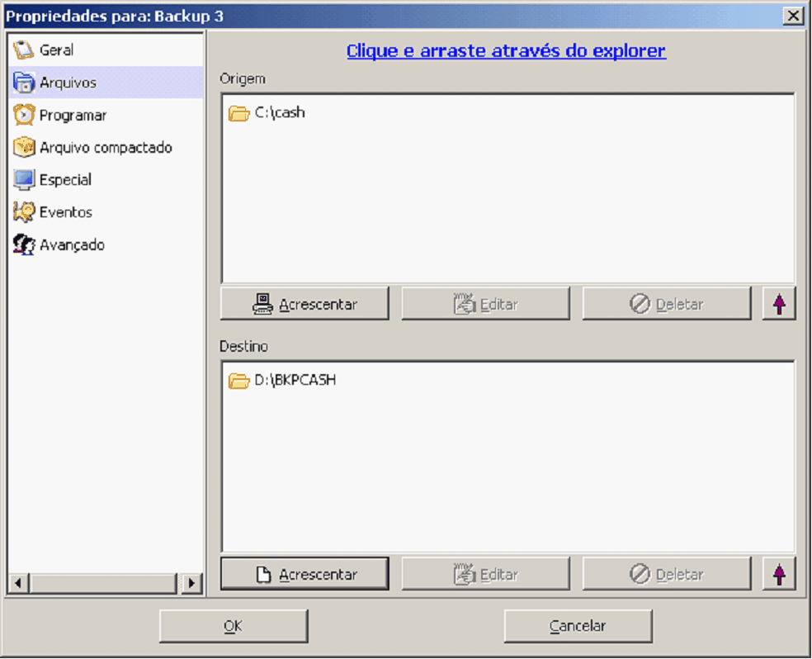Open the Programar section label
This screenshot has width=812, height=659.
click(73, 116)
